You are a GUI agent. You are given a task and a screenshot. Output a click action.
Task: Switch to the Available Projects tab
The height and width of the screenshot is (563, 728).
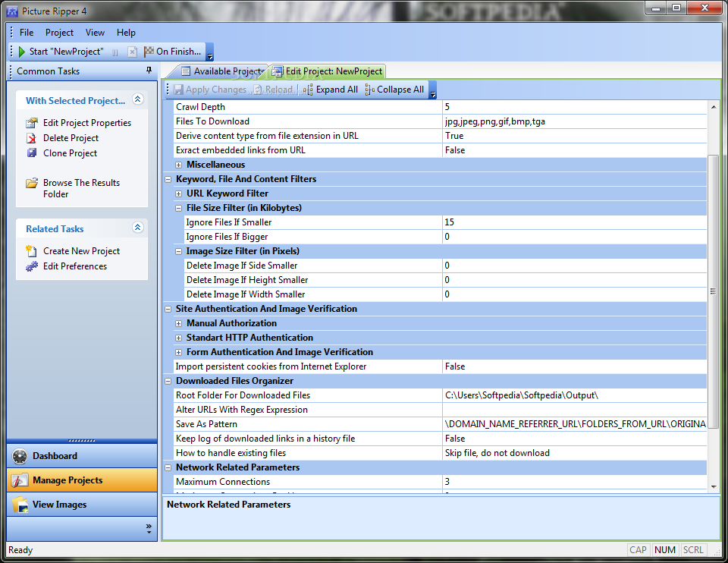click(222, 71)
